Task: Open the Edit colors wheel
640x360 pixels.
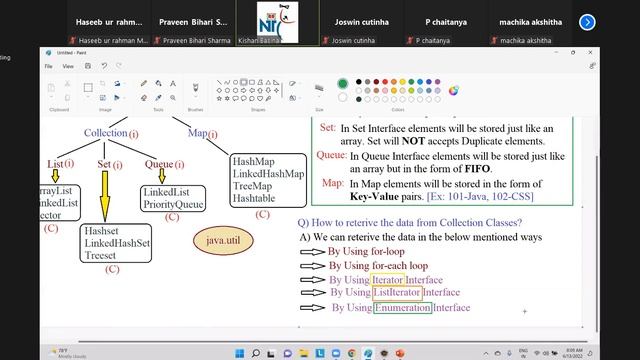Action: pyautogui.click(x=453, y=91)
